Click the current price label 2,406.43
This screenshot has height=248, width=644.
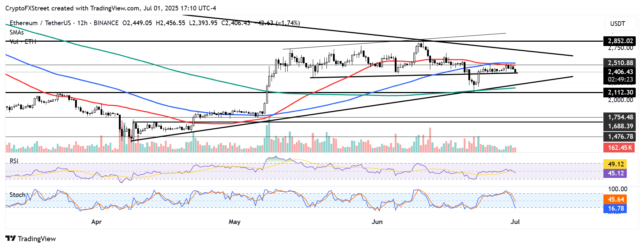pos(620,72)
